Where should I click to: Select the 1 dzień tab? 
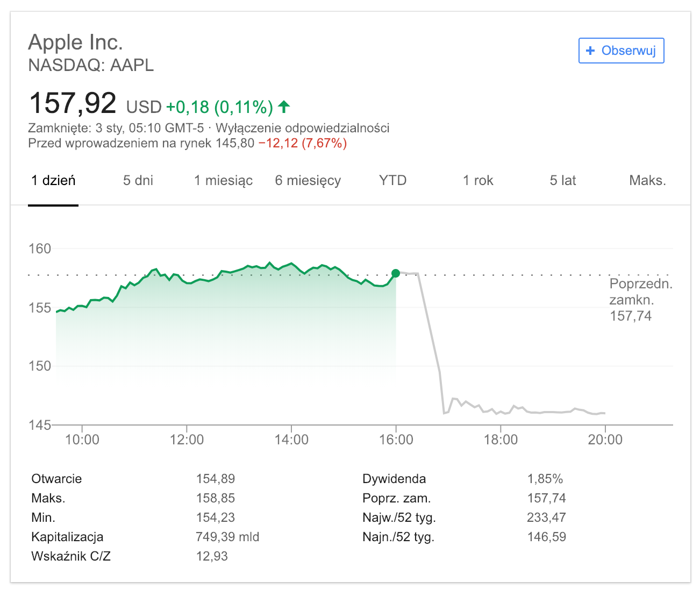(53, 181)
